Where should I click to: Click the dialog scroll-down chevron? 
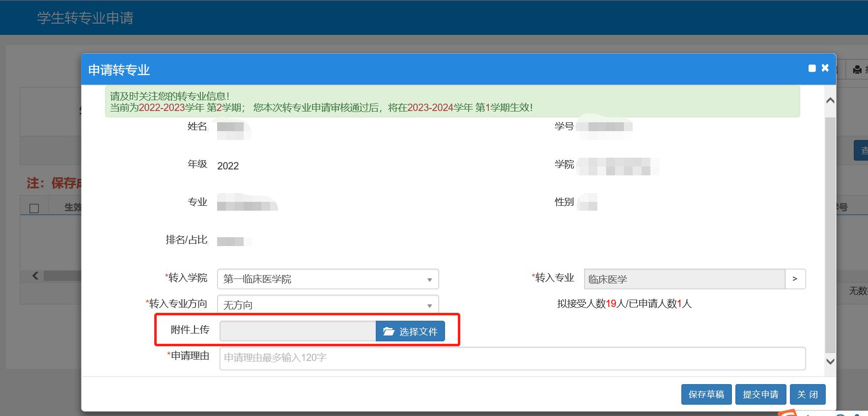pyautogui.click(x=830, y=361)
